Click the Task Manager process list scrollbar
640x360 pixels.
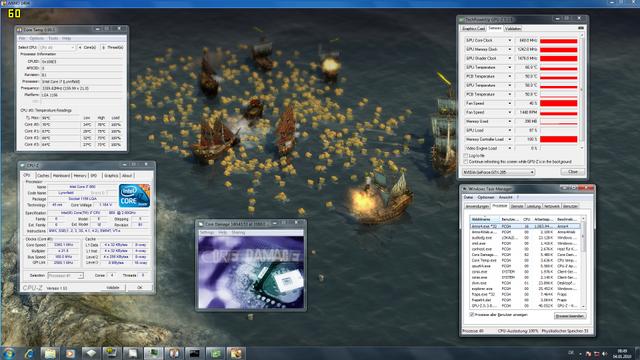pyautogui.click(x=583, y=263)
